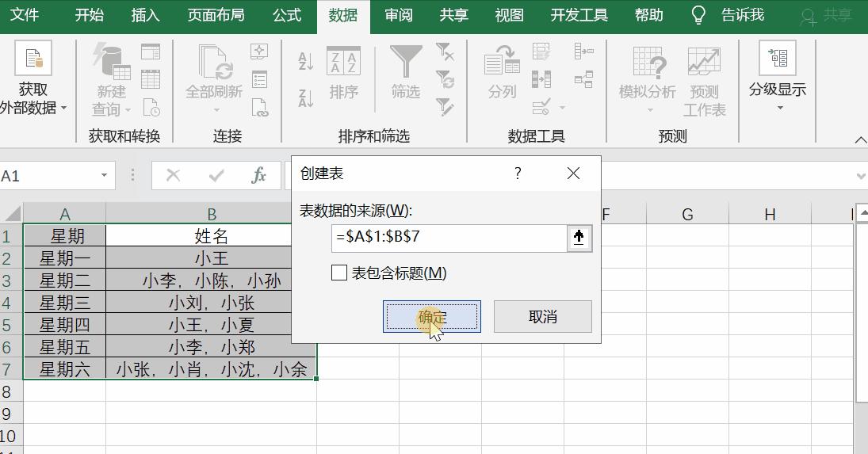Toggle the 筛选 filter funnel
Screen dimensions: 868x454
click(x=406, y=72)
